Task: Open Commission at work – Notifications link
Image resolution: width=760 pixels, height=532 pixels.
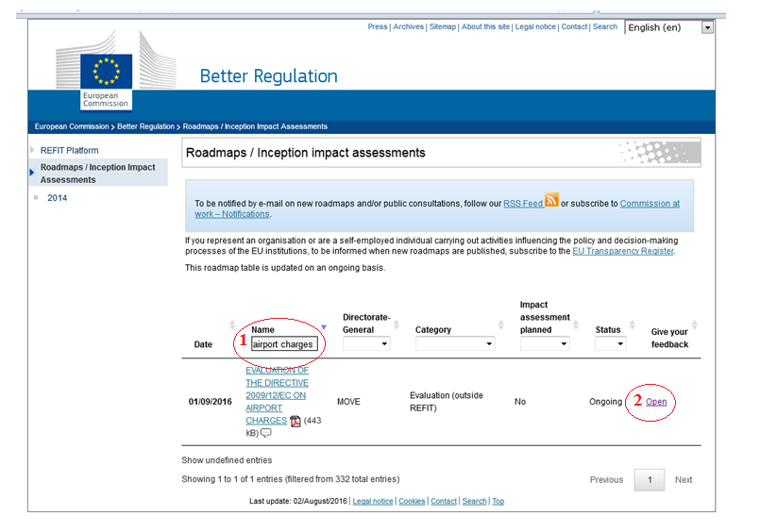Action: [650, 204]
